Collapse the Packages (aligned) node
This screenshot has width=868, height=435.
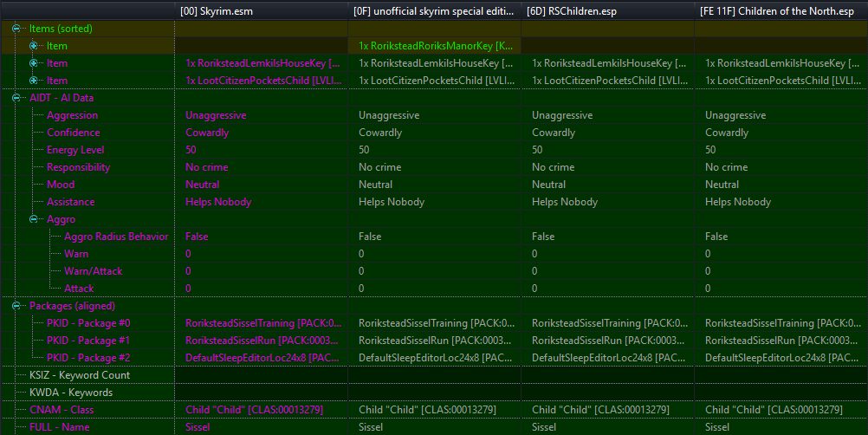coord(16,306)
